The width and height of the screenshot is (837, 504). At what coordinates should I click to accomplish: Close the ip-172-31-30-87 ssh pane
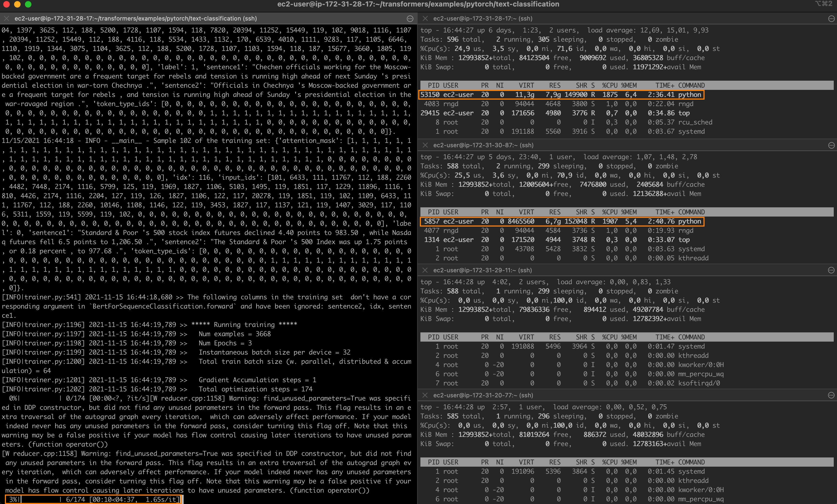(425, 145)
